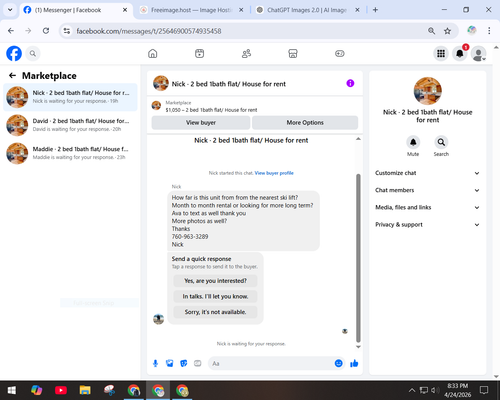Screen dimensions: 500x400
Task: Open the Facebook search icon
Action: point(33,53)
